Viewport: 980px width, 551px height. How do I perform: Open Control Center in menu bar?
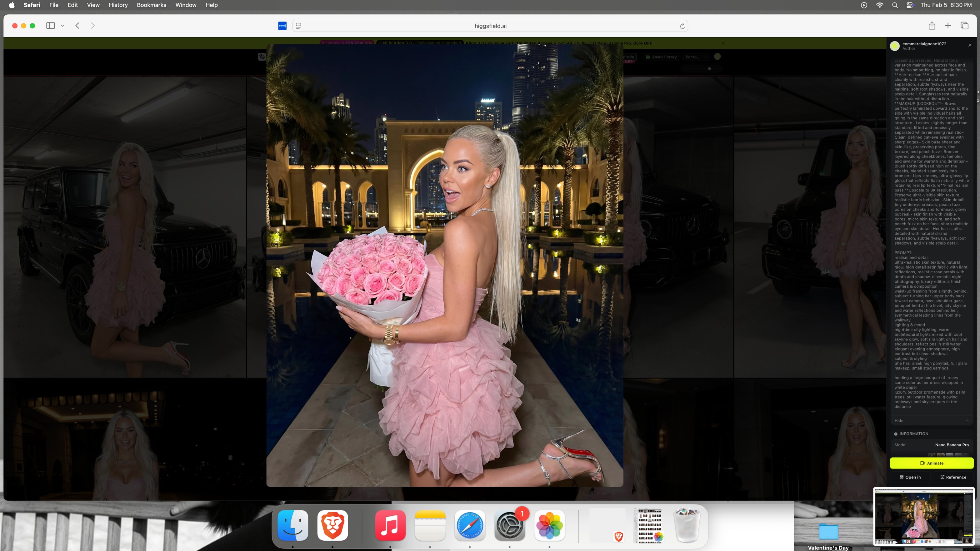910,5
